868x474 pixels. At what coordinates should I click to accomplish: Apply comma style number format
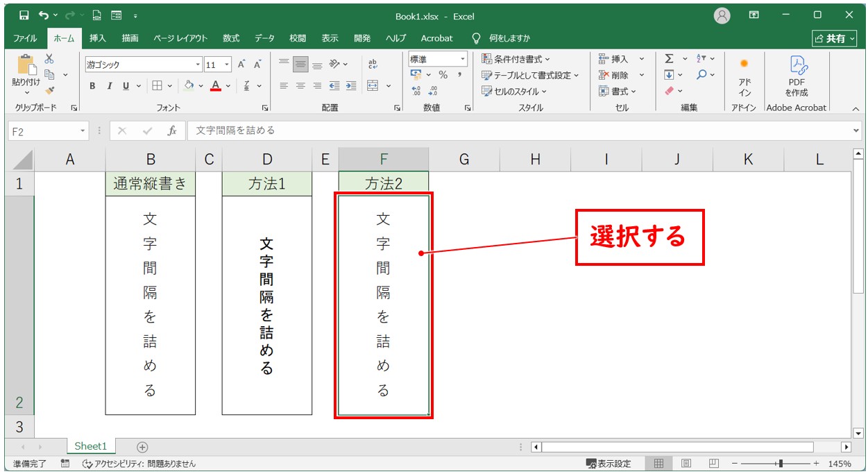pyautogui.click(x=459, y=75)
